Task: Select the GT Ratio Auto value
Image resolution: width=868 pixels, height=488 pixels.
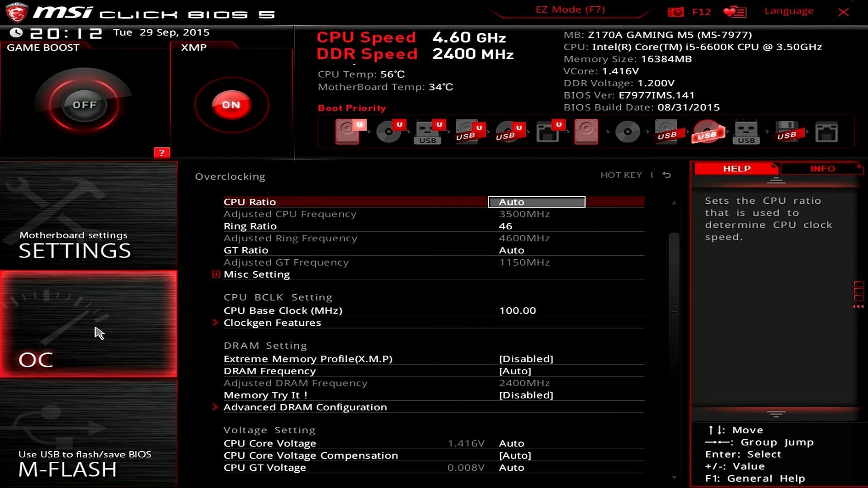Action: click(511, 250)
